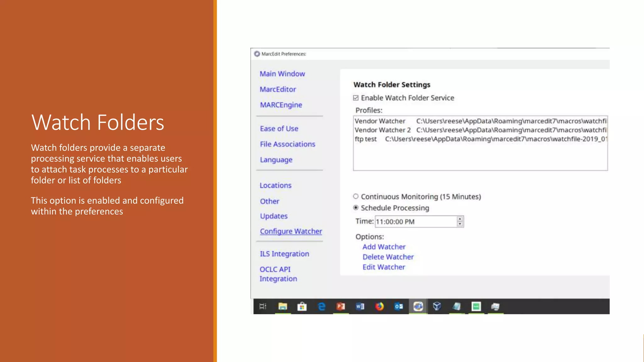Select the Vendor Watcher 2 profile

[480, 130]
